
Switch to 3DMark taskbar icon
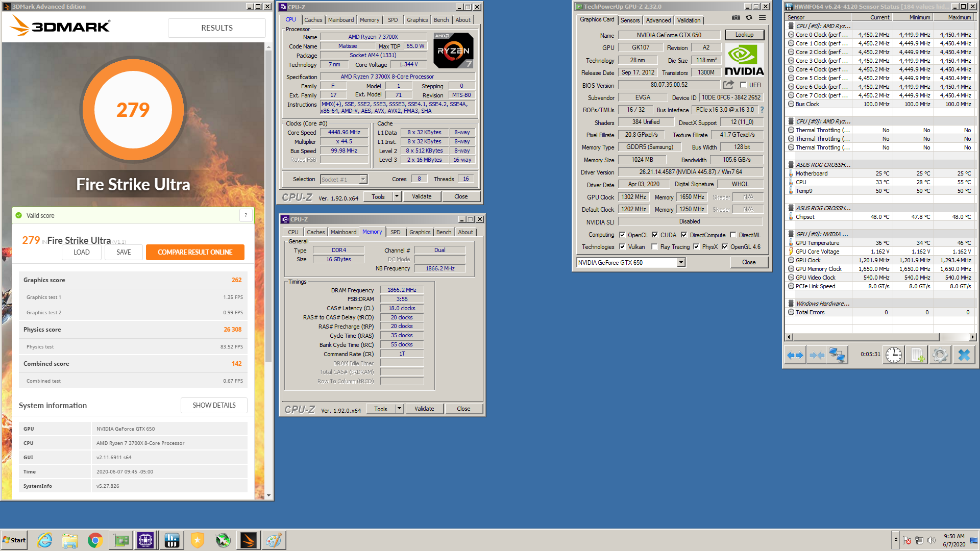249,540
